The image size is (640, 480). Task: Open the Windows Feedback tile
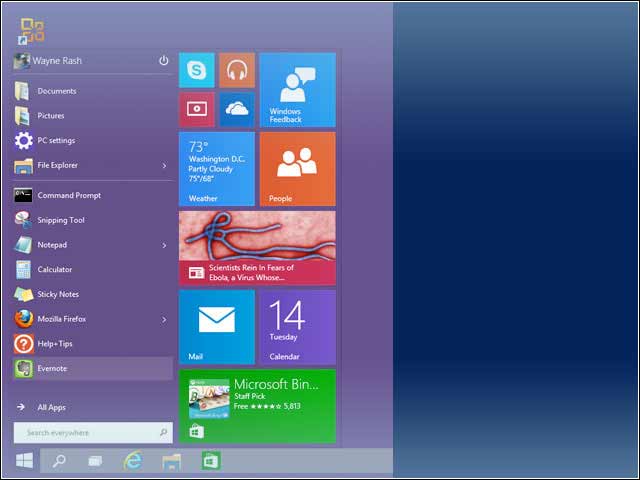(298, 90)
